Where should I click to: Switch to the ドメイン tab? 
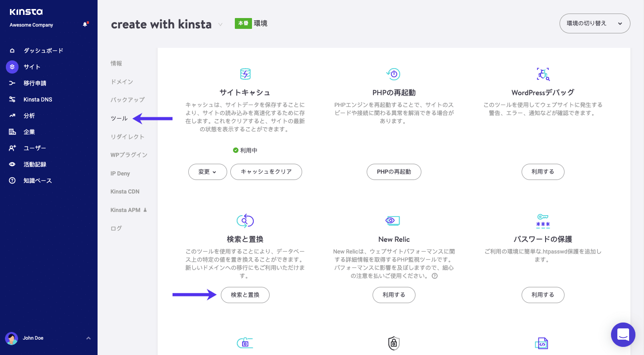coord(122,82)
